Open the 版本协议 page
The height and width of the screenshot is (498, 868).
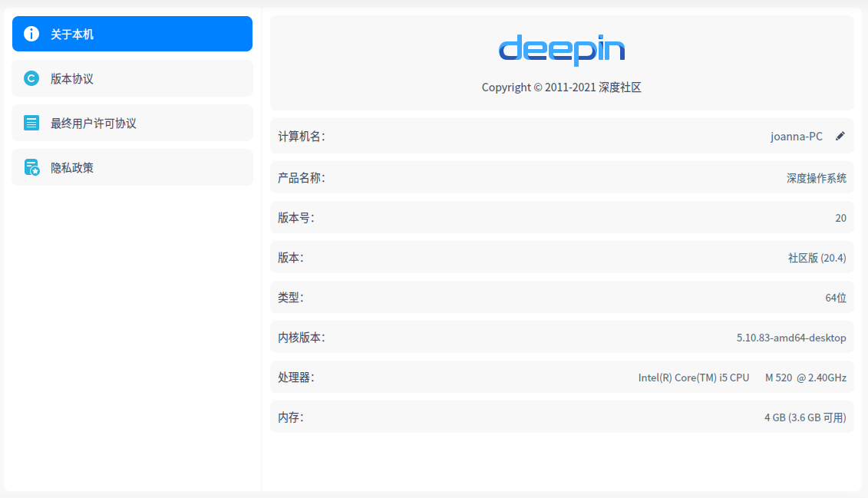[131, 78]
